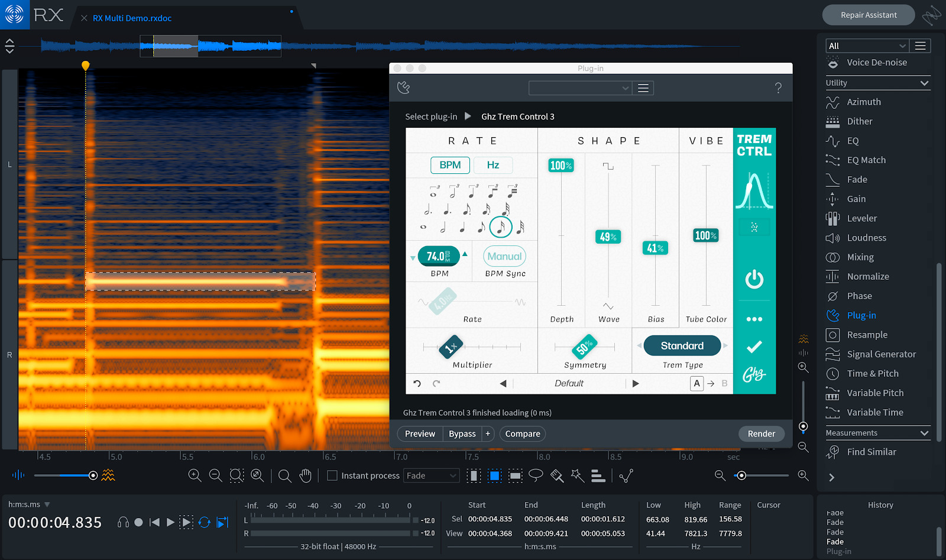
Task: Open the module list view menu
Action: point(920,46)
